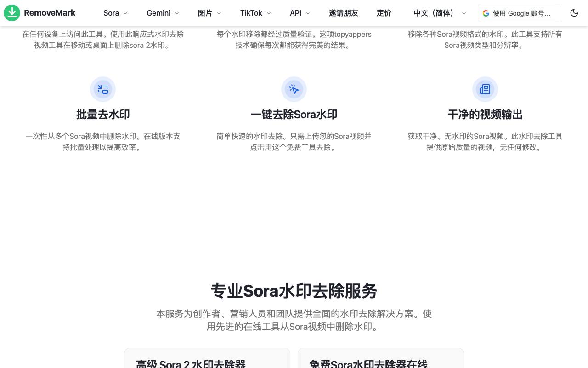This screenshot has width=588, height=368.
Task: Expand the 图片 dropdown menu
Action: [x=209, y=13]
